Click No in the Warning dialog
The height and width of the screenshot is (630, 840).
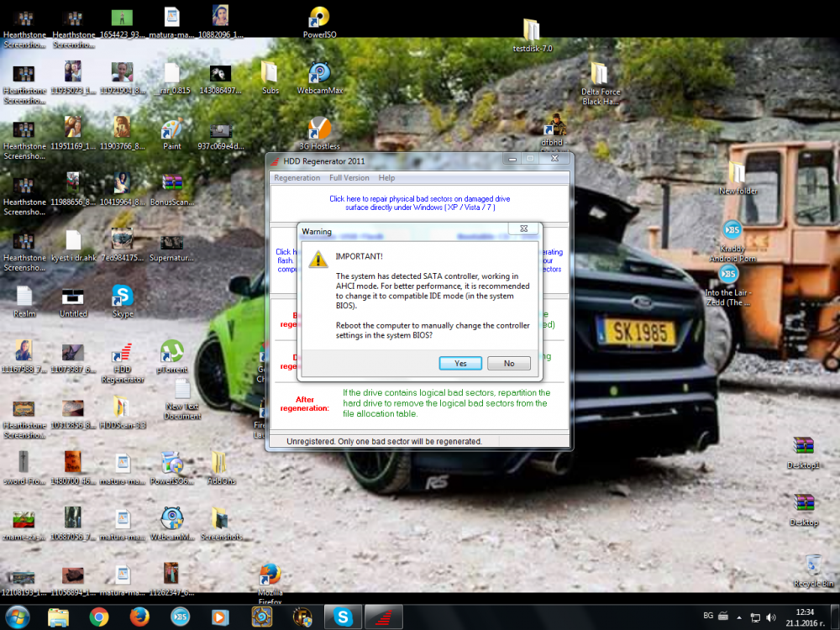[x=509, y=363]
